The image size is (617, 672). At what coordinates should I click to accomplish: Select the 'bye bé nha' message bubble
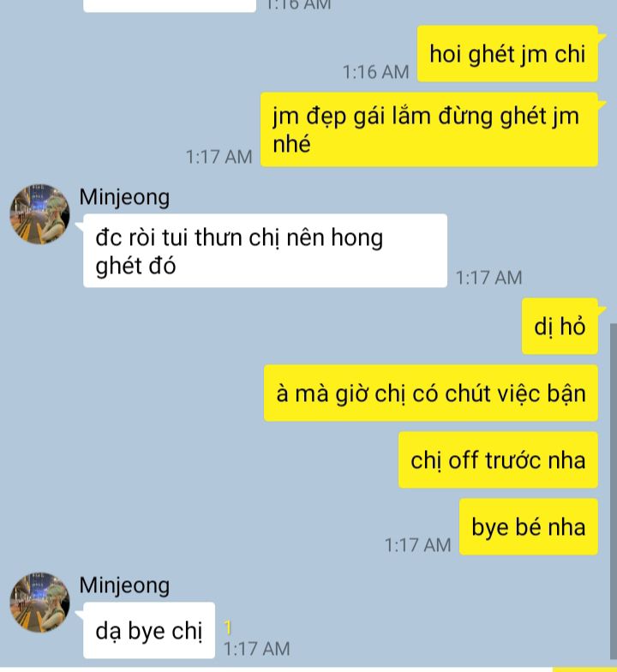tap(529, 526)
